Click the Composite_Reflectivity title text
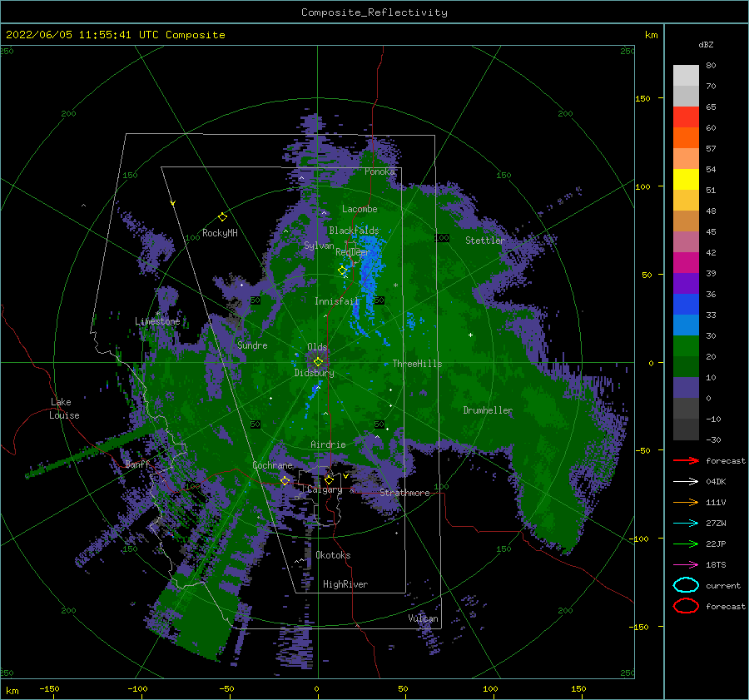The width and height of the screenshot is (749, 700). [x=374, y=12]
